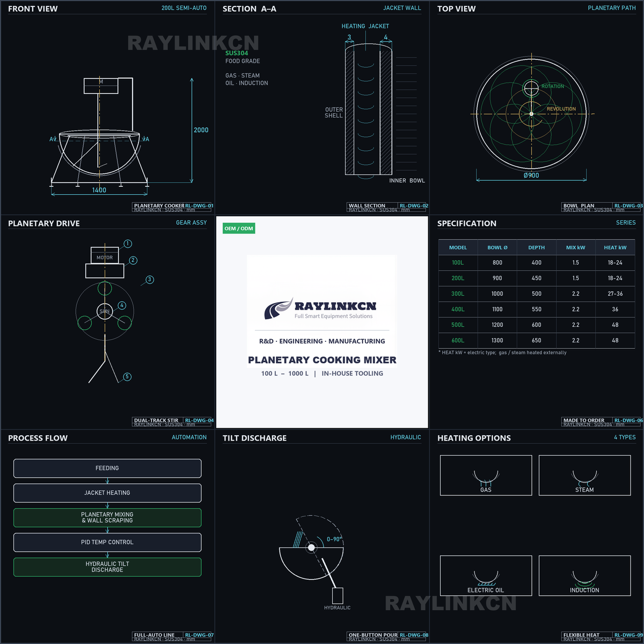
Task: Select callout circle number 4 beside sun gear
Action: [x=122, y=305]
